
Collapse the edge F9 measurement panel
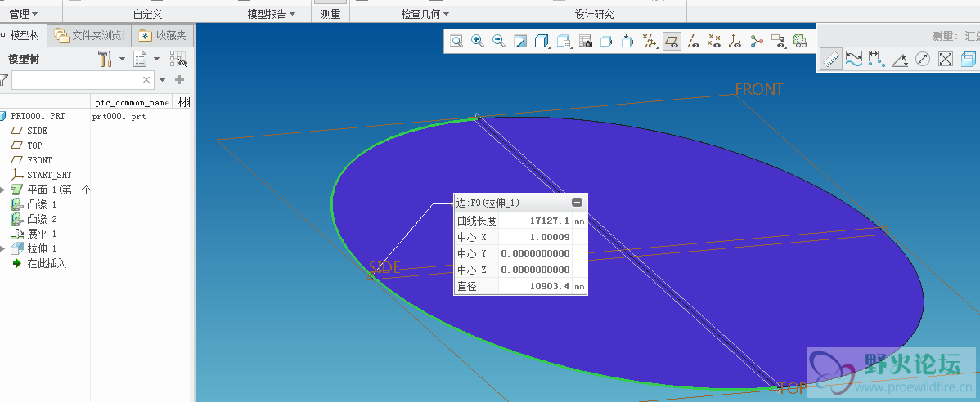pyautogui.click(x=577, y=203)
